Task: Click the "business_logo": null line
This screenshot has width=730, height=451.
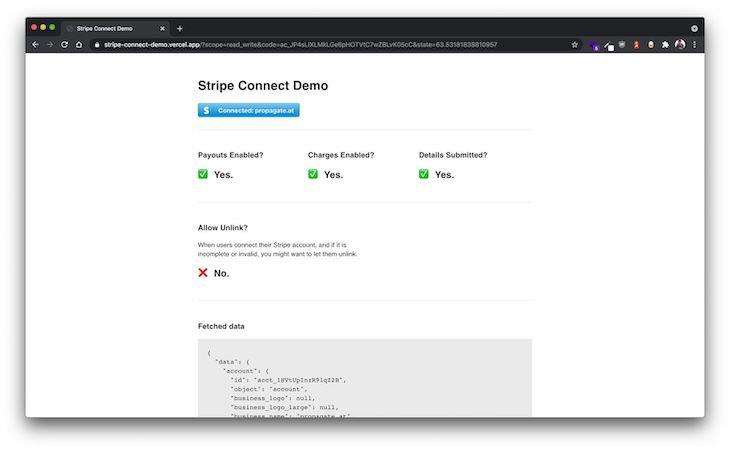Action: [x=273, y=398]
